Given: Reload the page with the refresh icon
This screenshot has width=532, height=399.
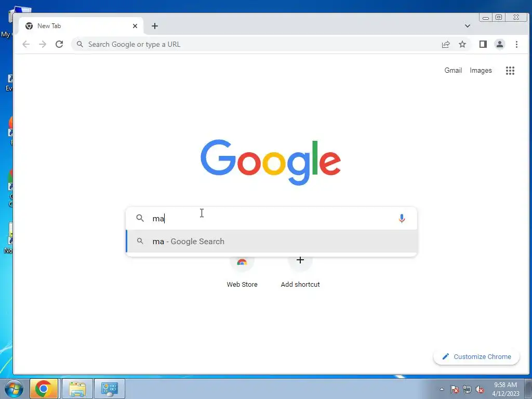Looking at the screenshot, I should 59,44.
